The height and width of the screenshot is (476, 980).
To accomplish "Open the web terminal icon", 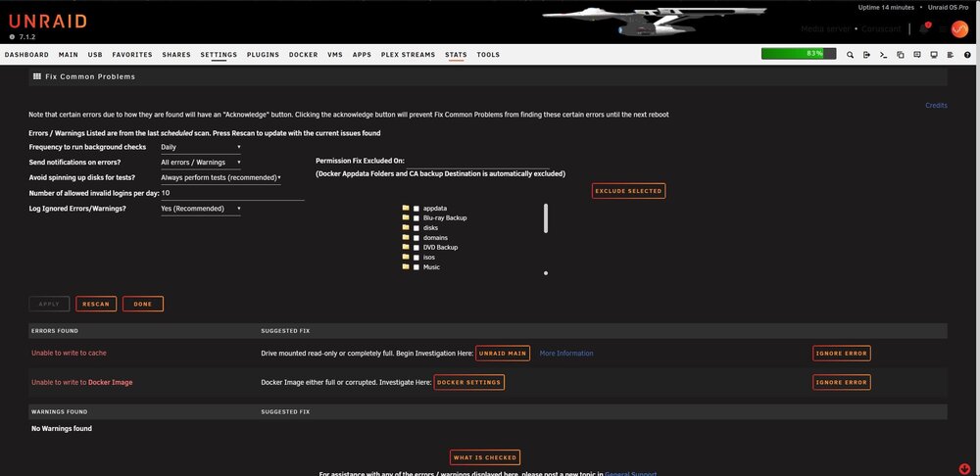I will point(883,55).
